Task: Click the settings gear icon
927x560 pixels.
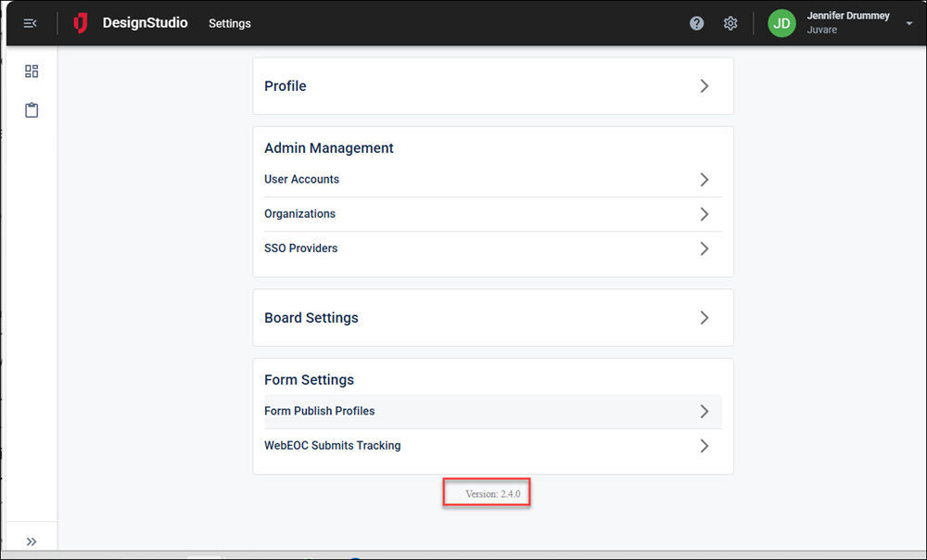Action: tap(730, 23)
